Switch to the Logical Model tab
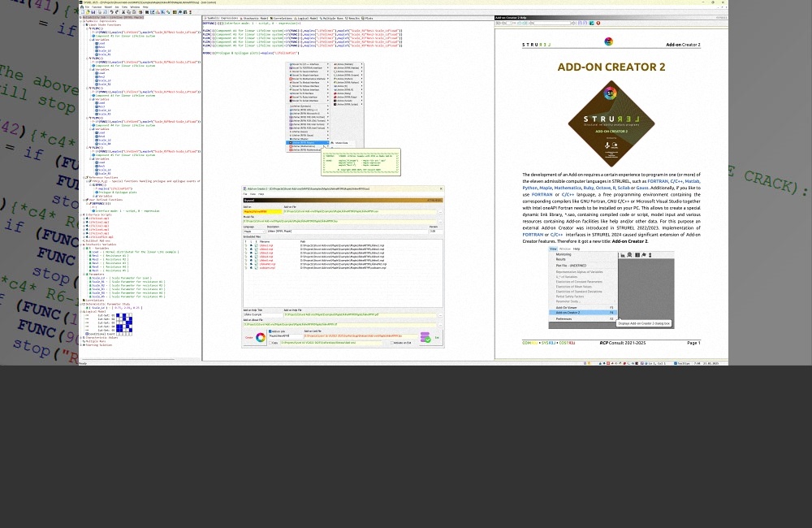The width and height of the screenshot is (812, 528). pos(307,18)
